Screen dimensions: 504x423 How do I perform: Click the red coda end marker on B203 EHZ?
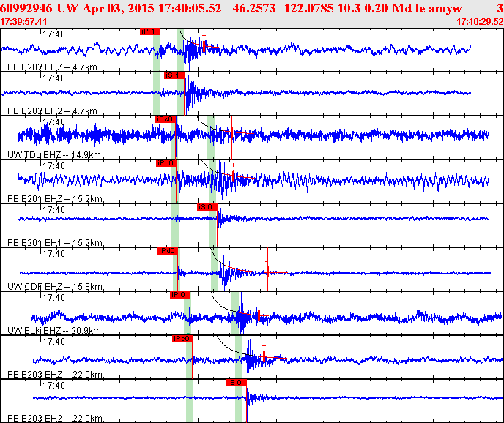(x=264, y=357)
